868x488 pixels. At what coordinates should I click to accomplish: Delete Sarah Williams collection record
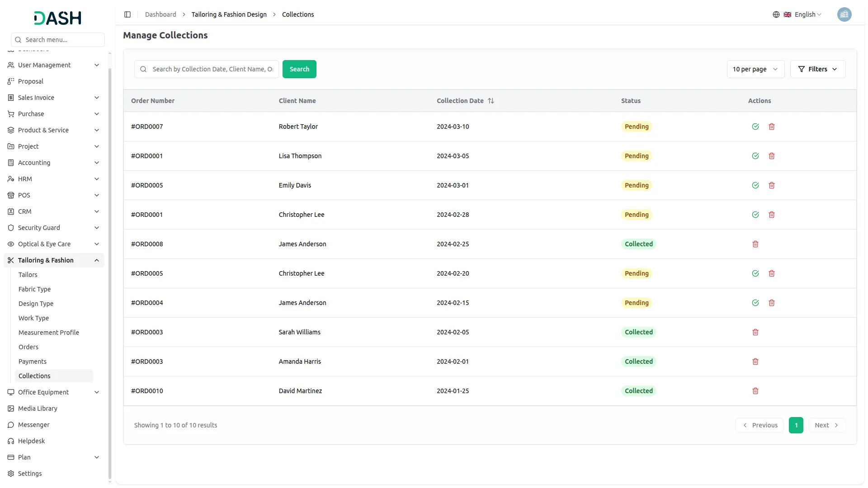coord(755,332)
